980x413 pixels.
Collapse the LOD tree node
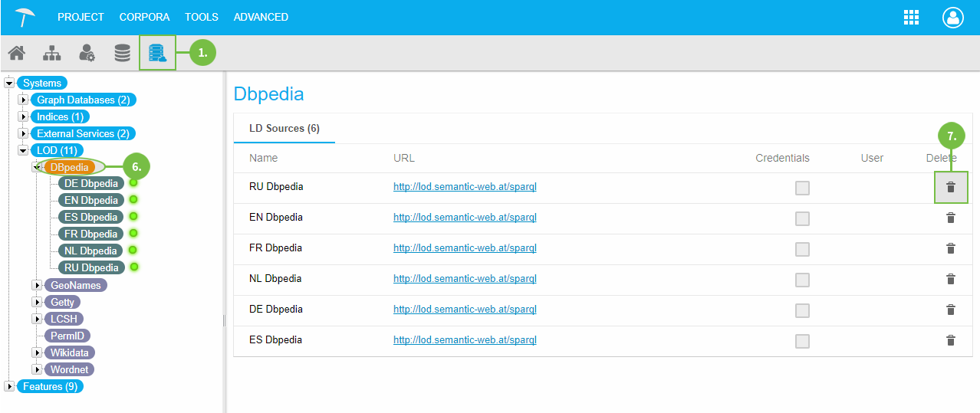click(x=23, y=151)
